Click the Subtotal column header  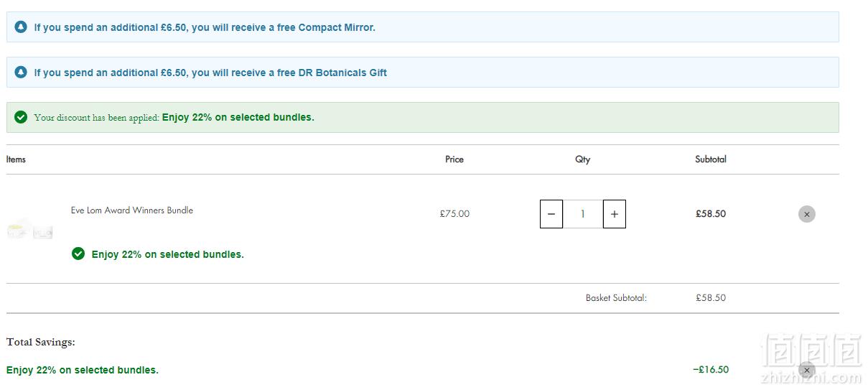pyautogui.click(x=710, y=159)
